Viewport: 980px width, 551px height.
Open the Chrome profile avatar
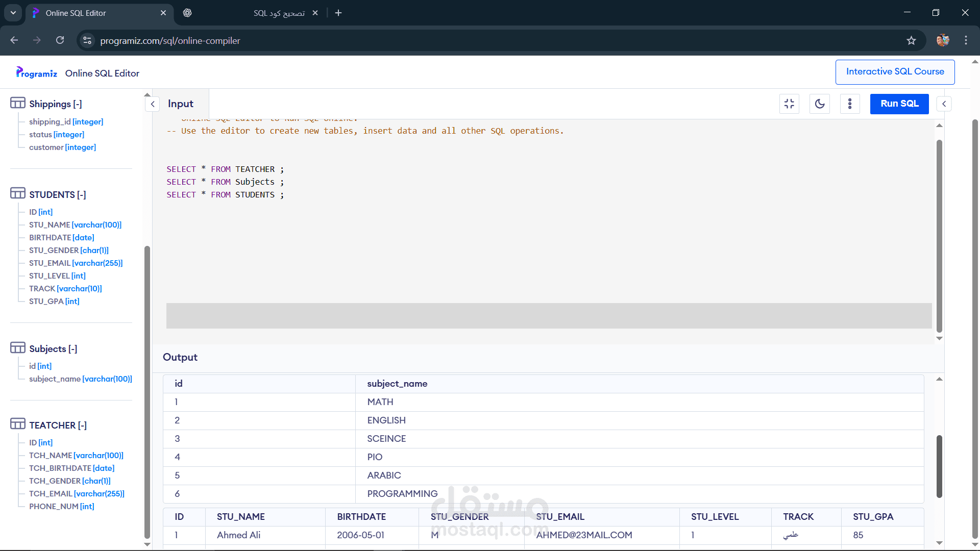pyautogui.click(x=943, y=40)
